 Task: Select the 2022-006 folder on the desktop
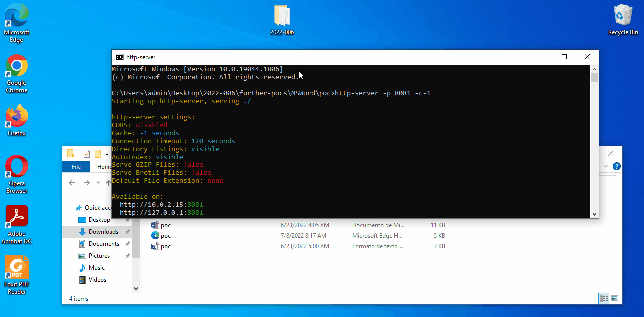282,20
